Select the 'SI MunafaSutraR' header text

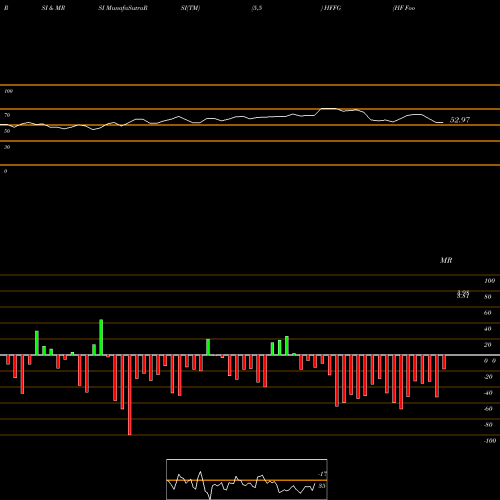point(123,8)
